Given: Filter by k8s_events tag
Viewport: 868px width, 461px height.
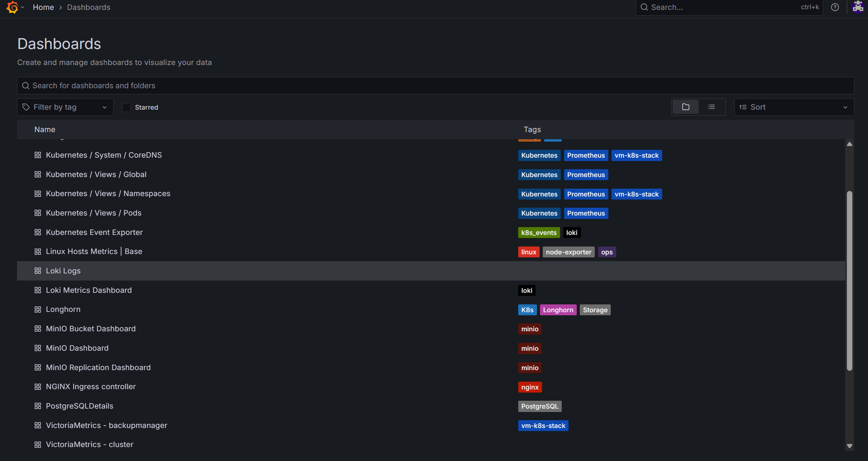Looking at the screenshot, I should tap(539, 233).
